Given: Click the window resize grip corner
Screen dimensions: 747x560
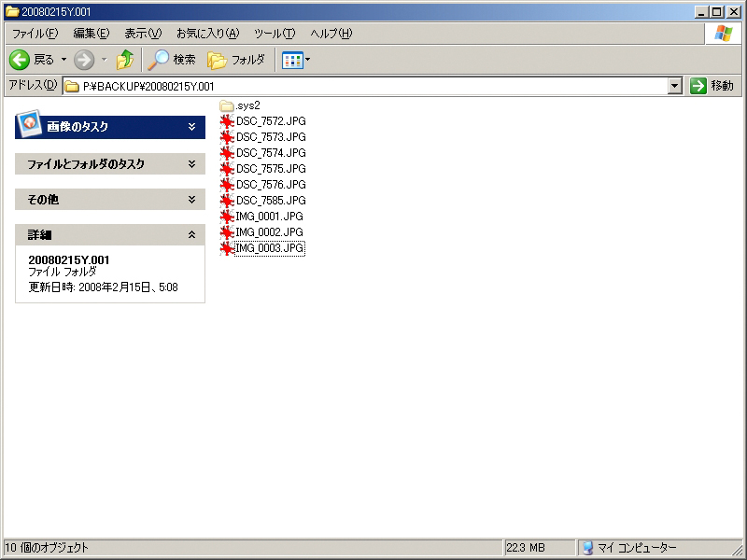Looking at the screenshot, I should pos(737,550).
